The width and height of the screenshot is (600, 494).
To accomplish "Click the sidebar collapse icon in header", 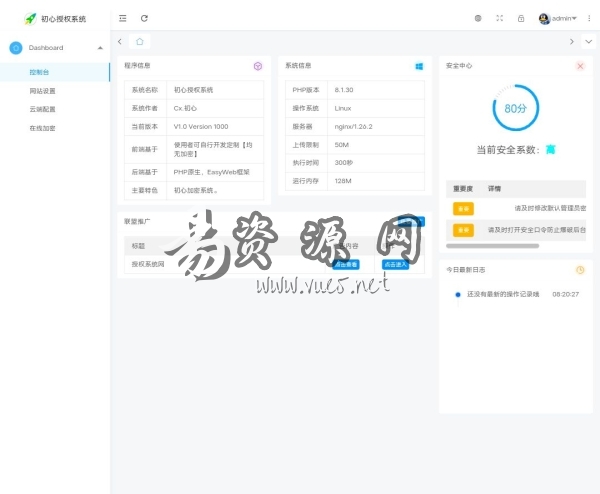I will [123, 18].
